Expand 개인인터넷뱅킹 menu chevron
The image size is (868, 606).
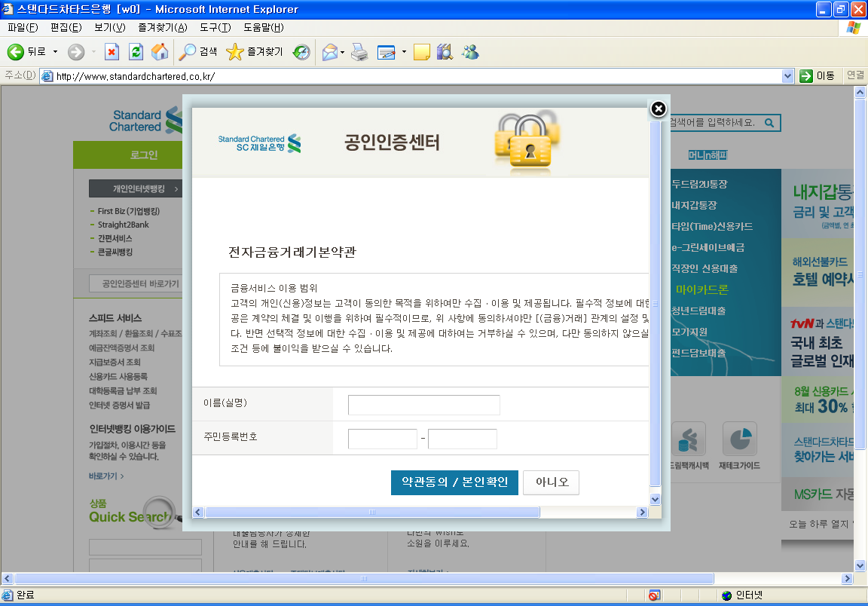point(176,189)
